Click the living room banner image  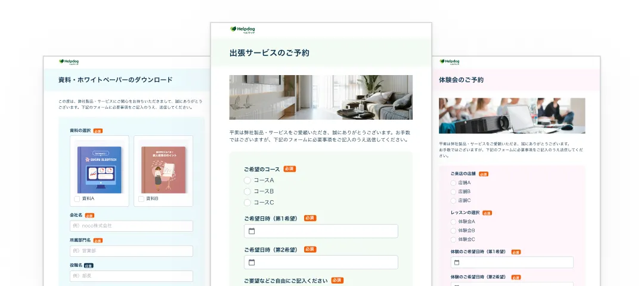tap(321, 97)
